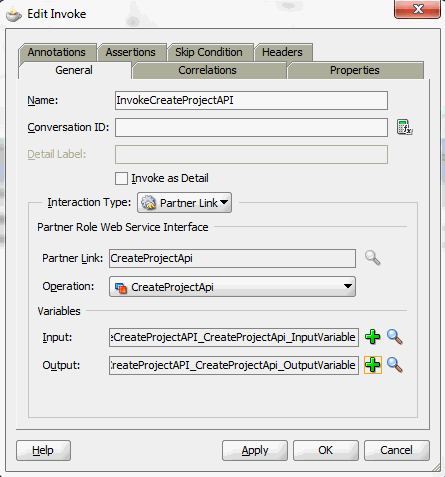The height and width of the screenshot is (477, 445).
Task: Add a new Output variable with the plus icon
Action: pyautogui.click(x=373, y=365)
